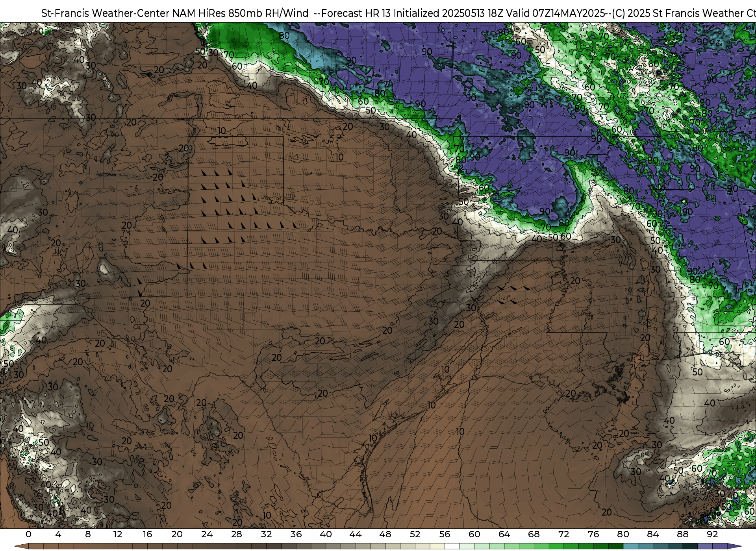This screenshot has width=756, height=551.
Task: Click the '44' label on the color scale
Action: [355, 534]
